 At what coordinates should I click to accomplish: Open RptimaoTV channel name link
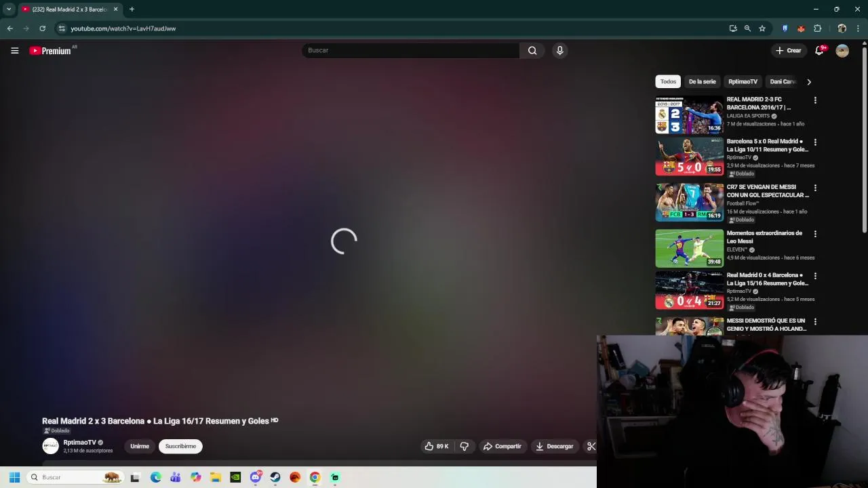point(79,443)
